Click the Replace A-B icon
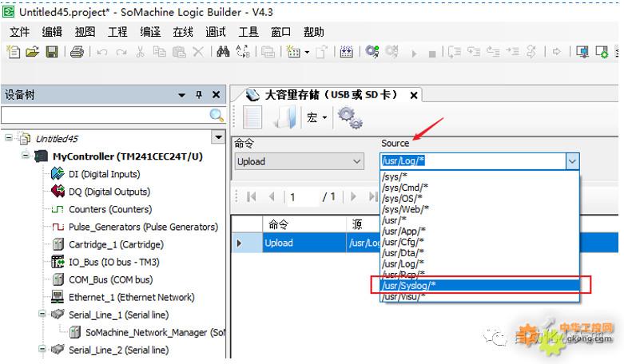This screenshot has width=624, height=364. (243, 52)
